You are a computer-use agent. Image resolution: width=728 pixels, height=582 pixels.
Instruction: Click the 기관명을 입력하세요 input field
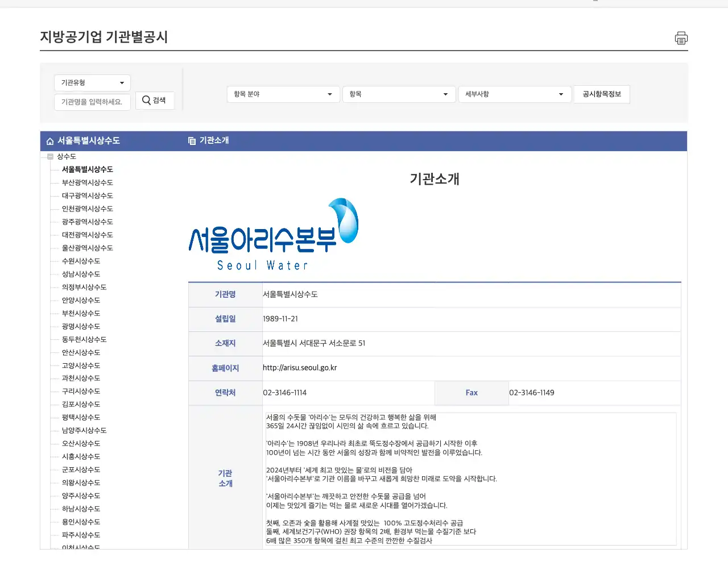(x=92, y=102)
